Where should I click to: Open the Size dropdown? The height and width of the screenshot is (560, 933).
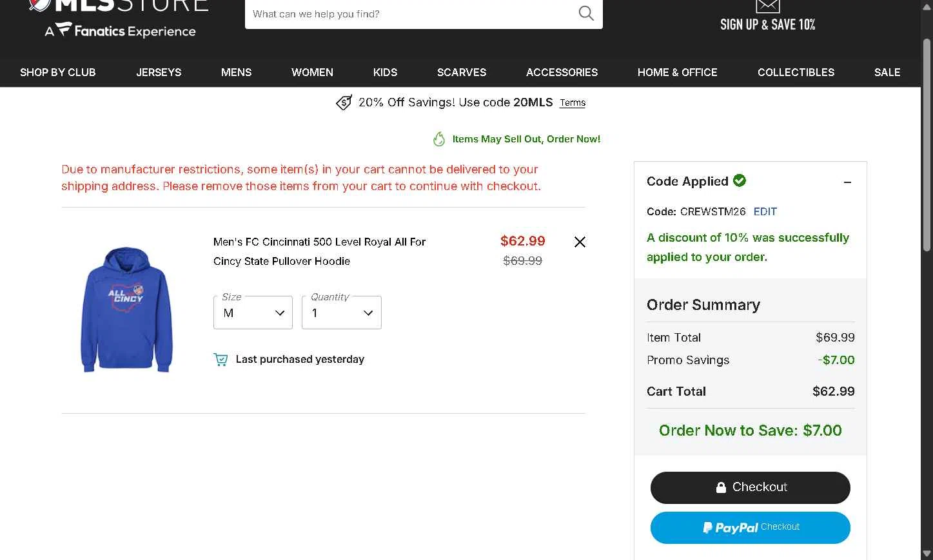click(253, 313)
